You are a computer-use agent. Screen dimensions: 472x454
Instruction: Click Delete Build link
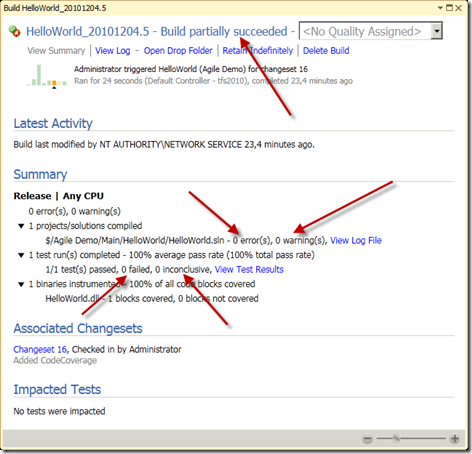click(x=326, y=51)
